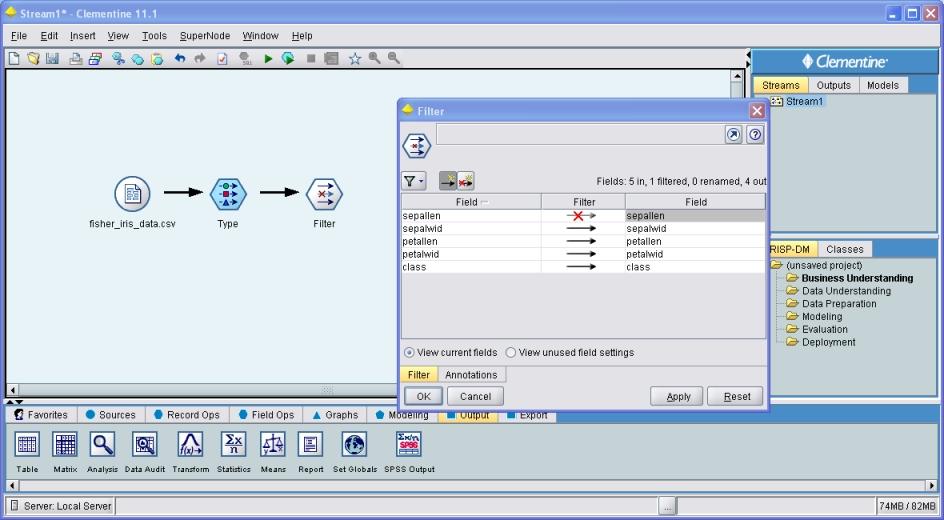Click Cancel in the Filter dialog

(476, 397)
